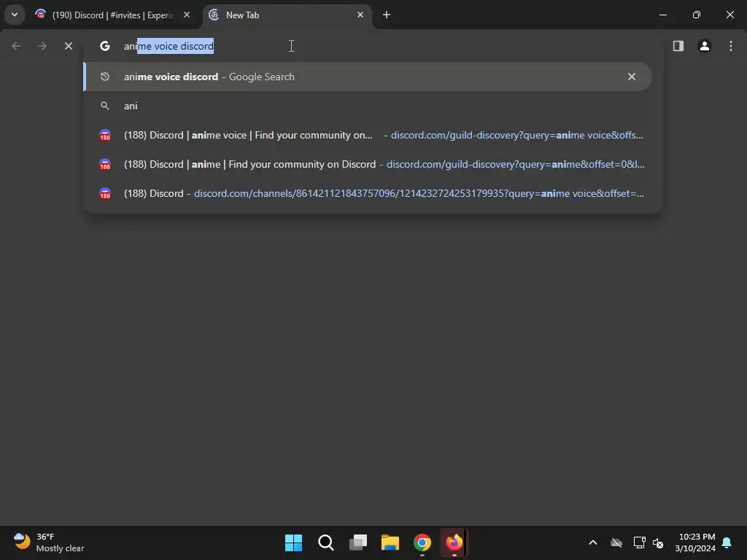Open the weather widget showing 36°F
747x560 pixels.
pyautogui.click(x=49, y=542)
